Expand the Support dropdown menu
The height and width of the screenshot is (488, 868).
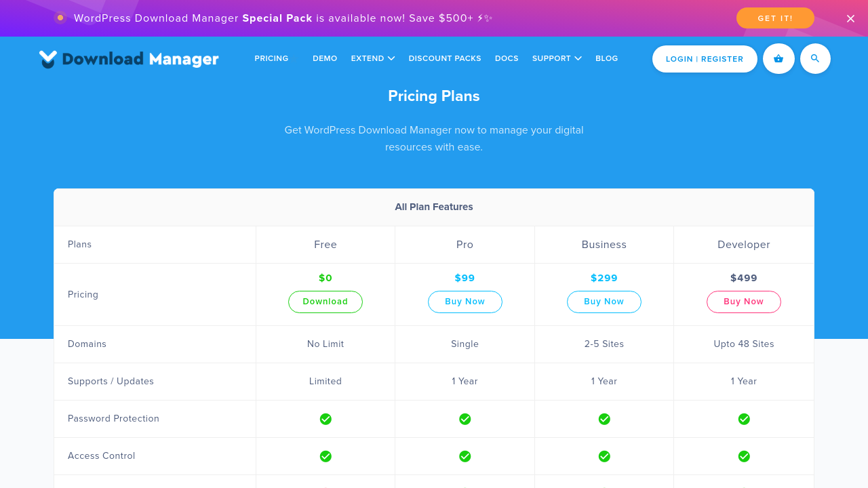[x=557, y=59]
